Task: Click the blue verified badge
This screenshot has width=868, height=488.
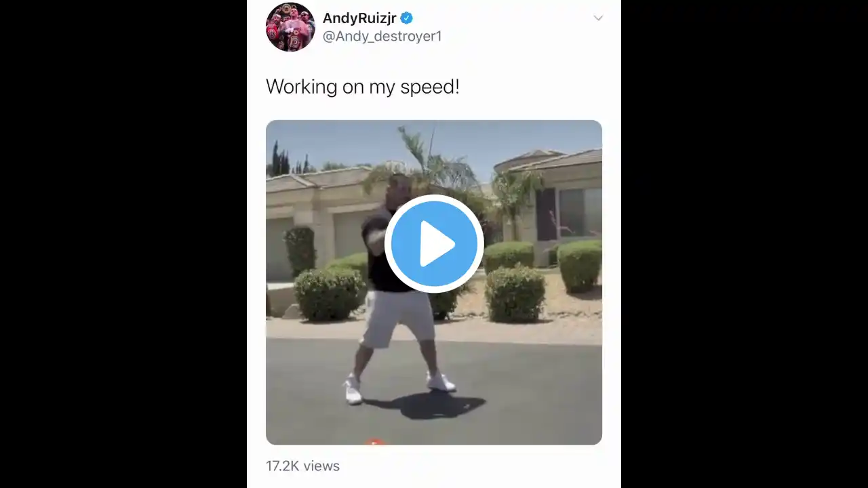Action: click(x=406, y=18)
